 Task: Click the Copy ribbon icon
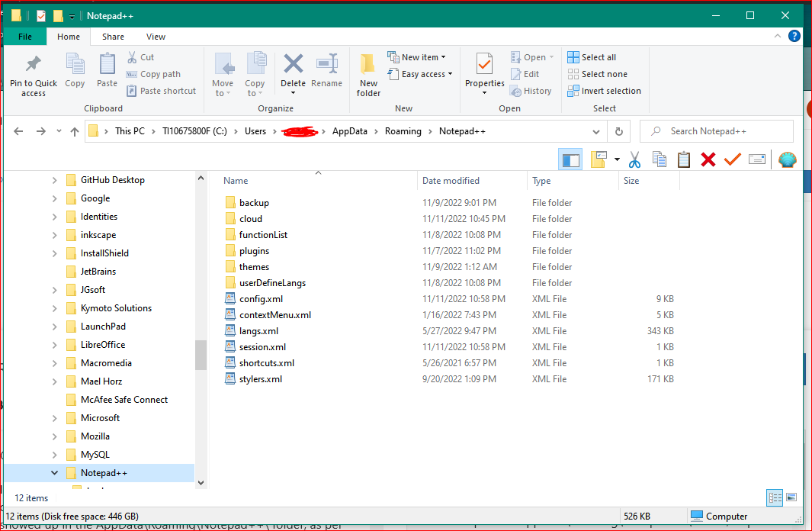[75, 64]
